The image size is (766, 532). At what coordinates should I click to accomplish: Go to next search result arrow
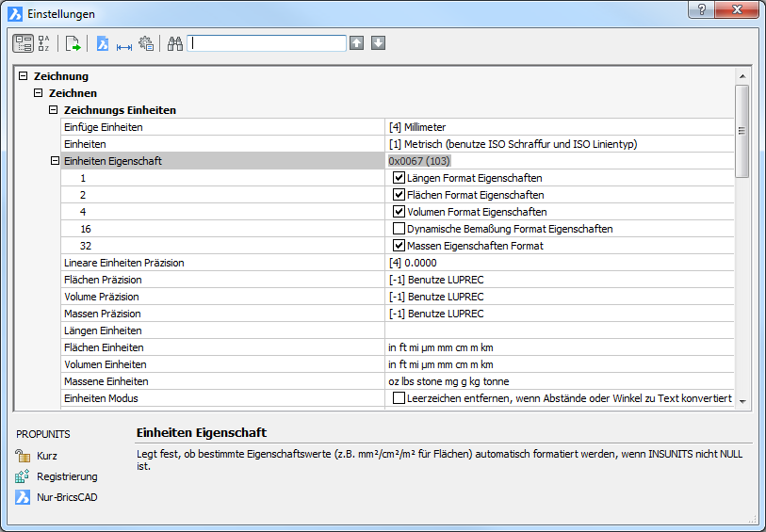coord(378,43)
